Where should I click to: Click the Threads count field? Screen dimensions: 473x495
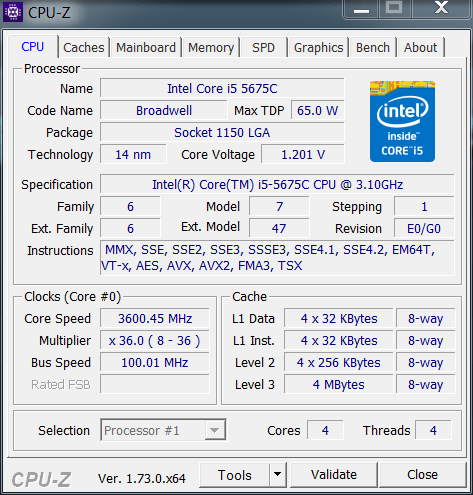pyautogui.click(x=433, y=430)
